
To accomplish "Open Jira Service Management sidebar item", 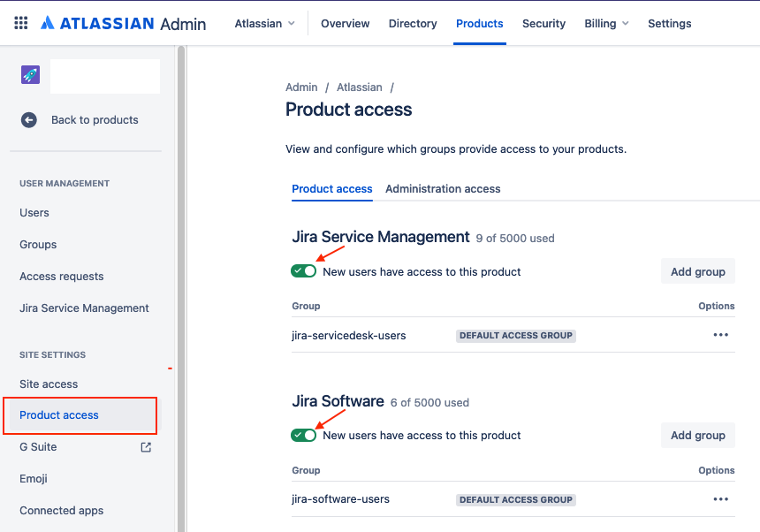I will 84,308.
